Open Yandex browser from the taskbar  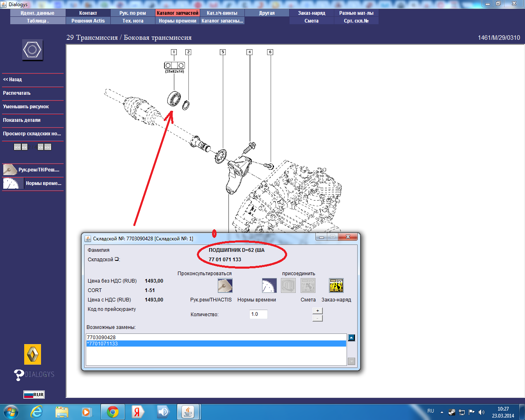click(138, 412)
